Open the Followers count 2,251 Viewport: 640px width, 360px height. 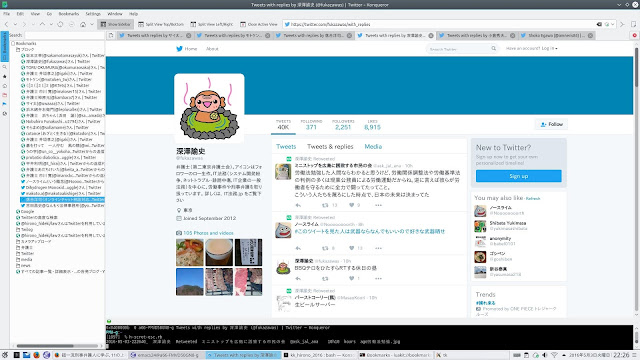[x=343, y=124]
